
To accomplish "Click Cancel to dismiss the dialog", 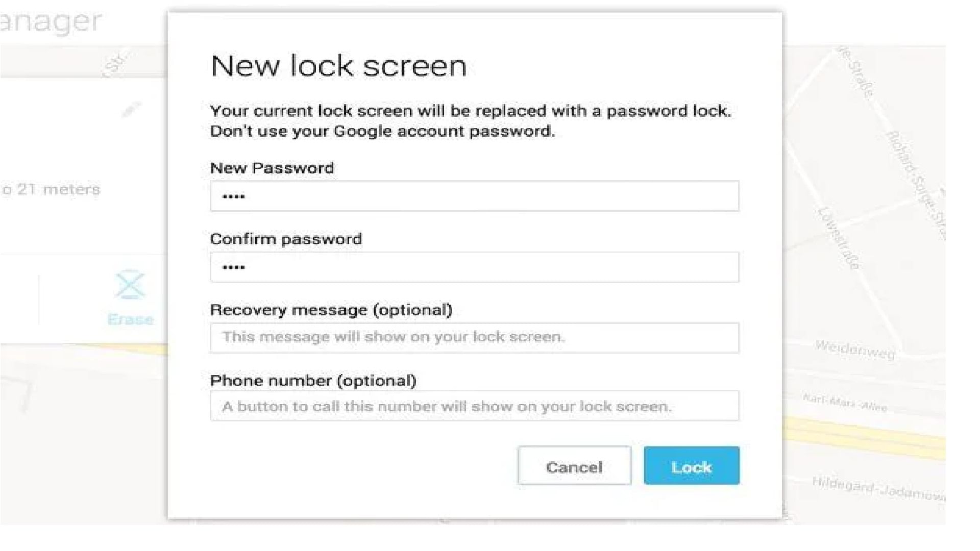I will click(574, 466).
